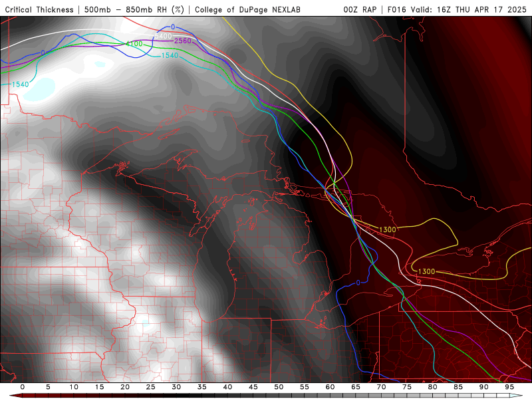Click the purple 2560 contour label
The image size is (532, 399).
[183, 41]
